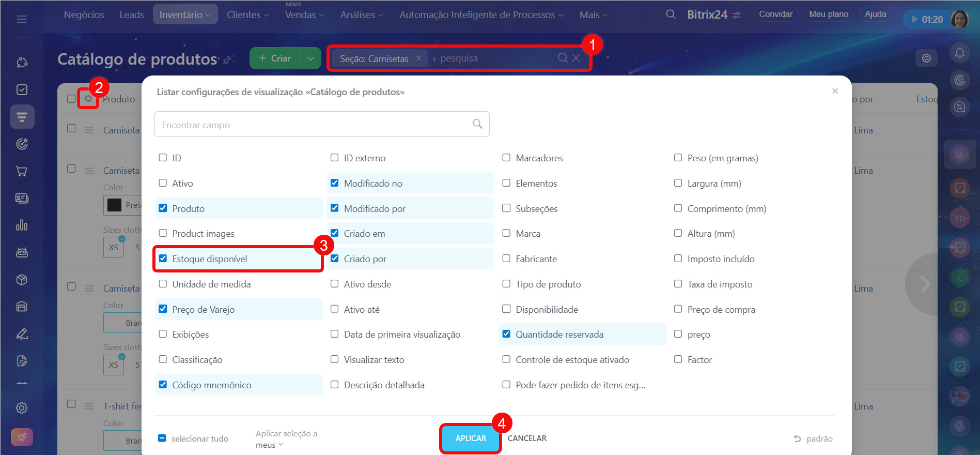Open the notifications bell icon
This screenshot has width=980, height=455.
coord(959,53)
